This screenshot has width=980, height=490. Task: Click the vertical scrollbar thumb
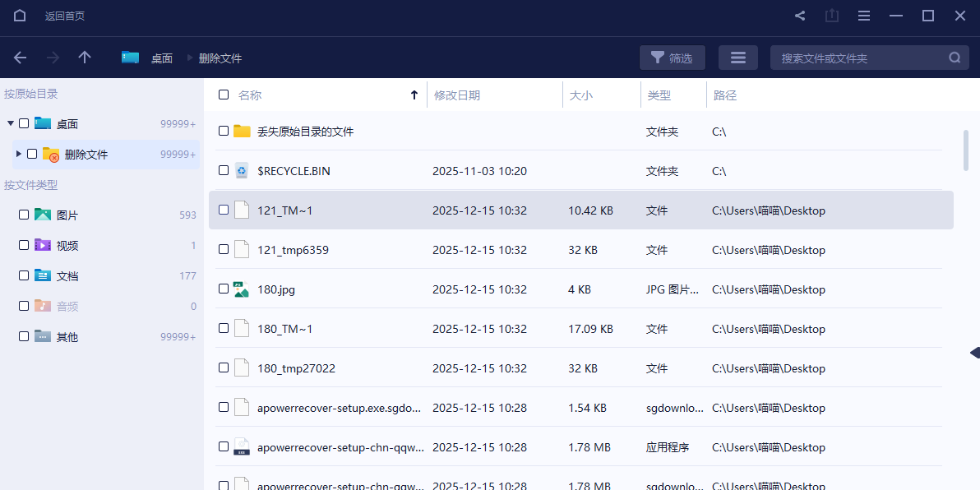[966, 150]
